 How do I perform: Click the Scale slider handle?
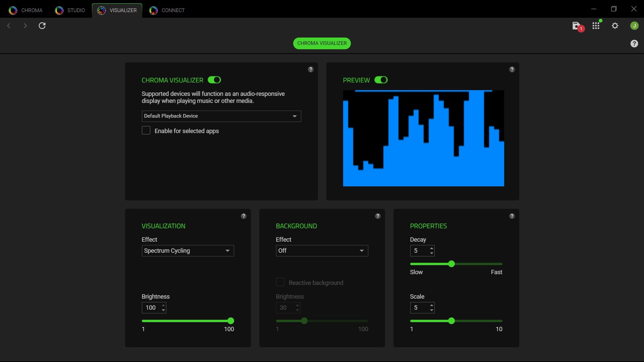451,321
